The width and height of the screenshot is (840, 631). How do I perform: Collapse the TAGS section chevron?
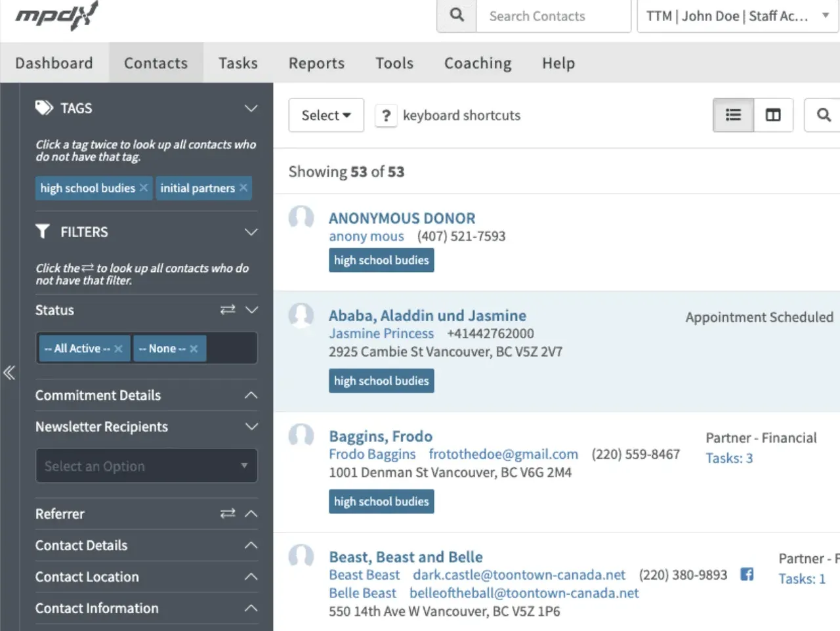[x=251, y=108]
